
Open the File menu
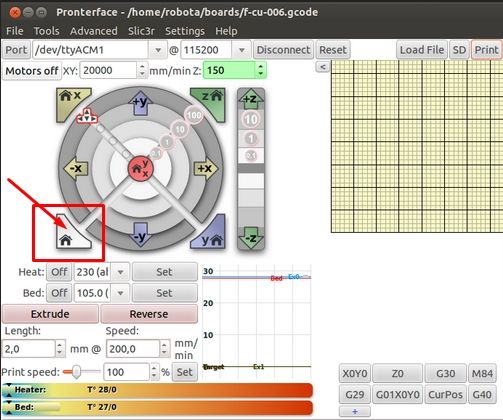pos(15,31)
